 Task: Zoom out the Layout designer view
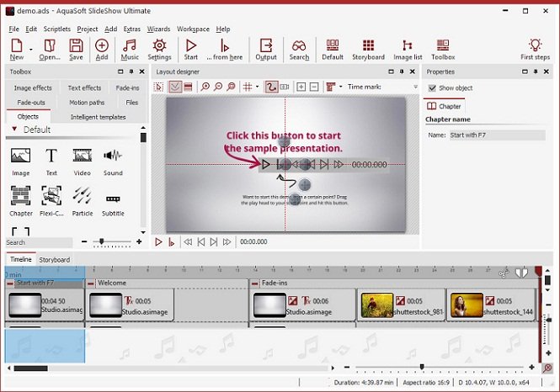[218, 87]
